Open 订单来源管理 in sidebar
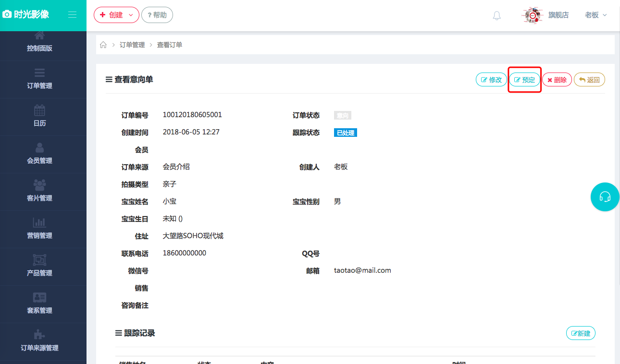The image size is (620, 364). click(39, 341)
